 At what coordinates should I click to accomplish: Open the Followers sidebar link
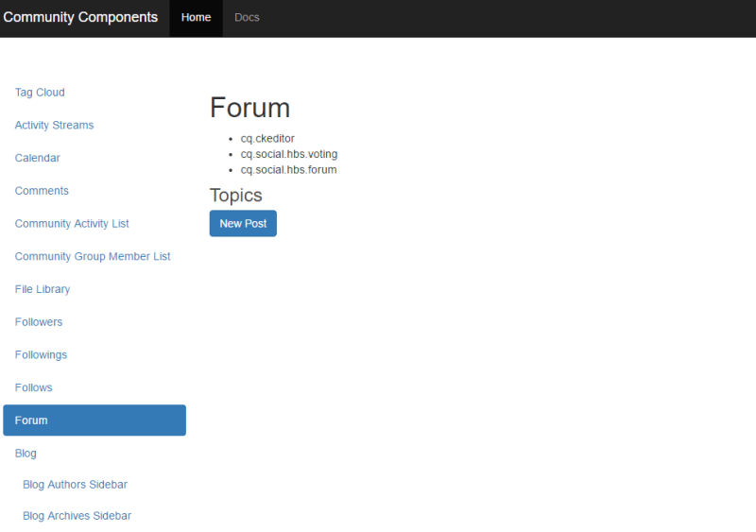click(x=39, y=322)
